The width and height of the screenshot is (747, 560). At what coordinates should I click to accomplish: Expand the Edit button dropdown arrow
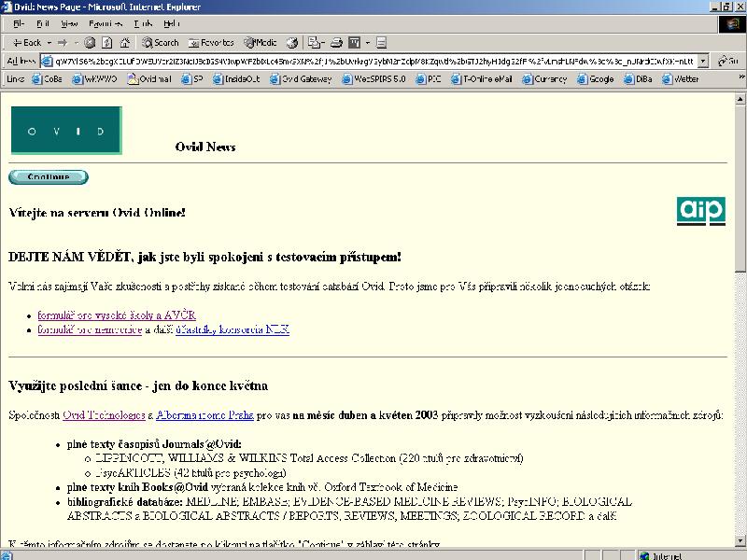click(x=367, y=43)
